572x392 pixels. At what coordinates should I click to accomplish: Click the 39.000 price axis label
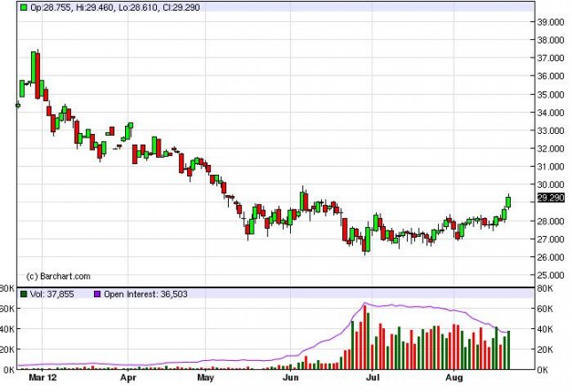pyautogui.click(x=551, y=22)
